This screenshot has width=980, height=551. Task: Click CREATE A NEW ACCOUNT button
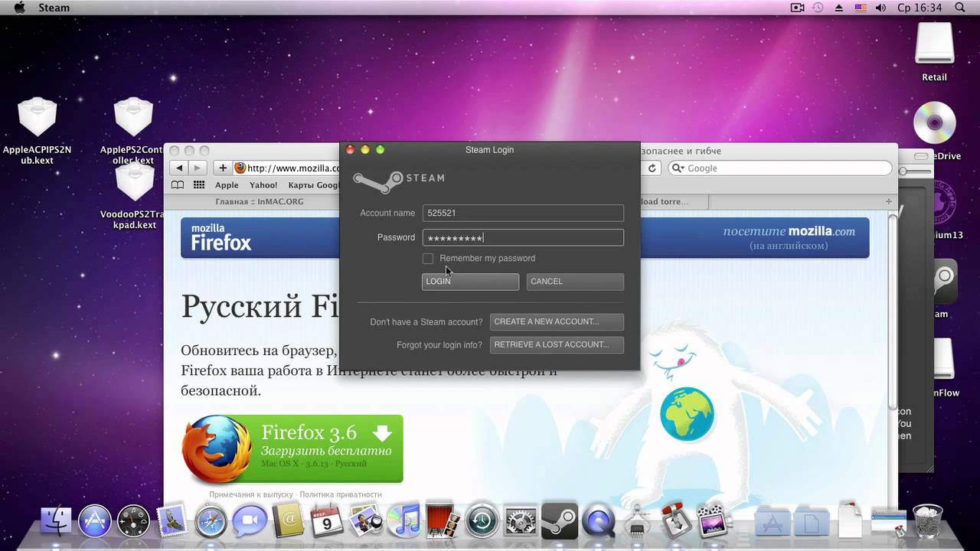pyautogui.click(x=557, y=322)
